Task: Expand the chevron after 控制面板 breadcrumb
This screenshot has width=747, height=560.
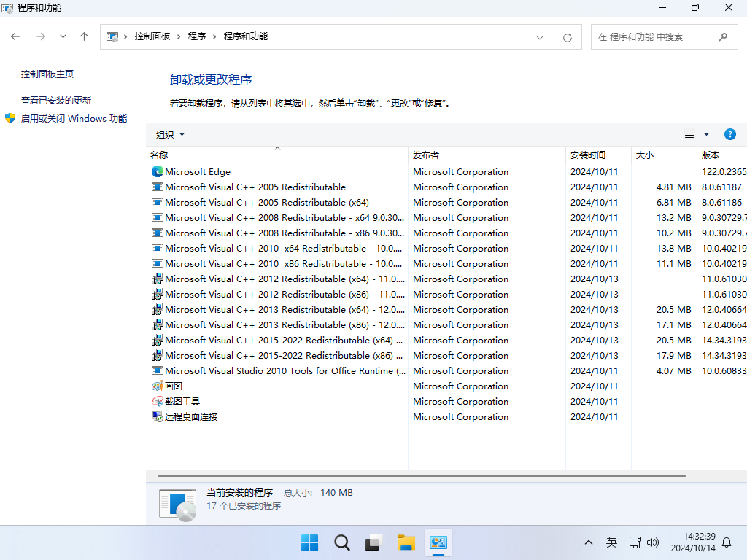Action: coord(179,36)
